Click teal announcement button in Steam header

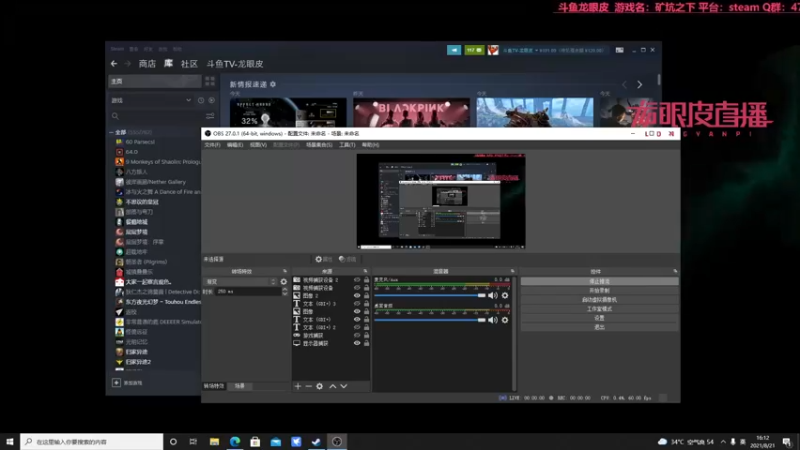[x=454, y=50]
